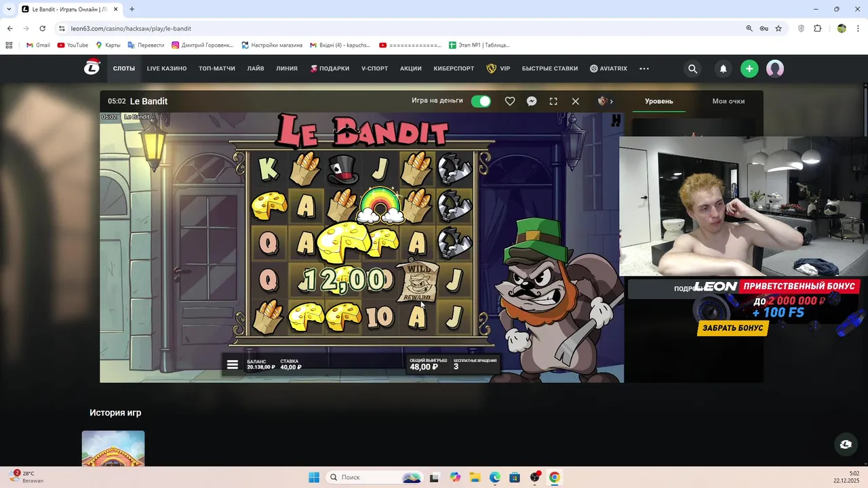Open the ПОДАРКИ gifts menu
868x488 pixels.
[330, 68]
